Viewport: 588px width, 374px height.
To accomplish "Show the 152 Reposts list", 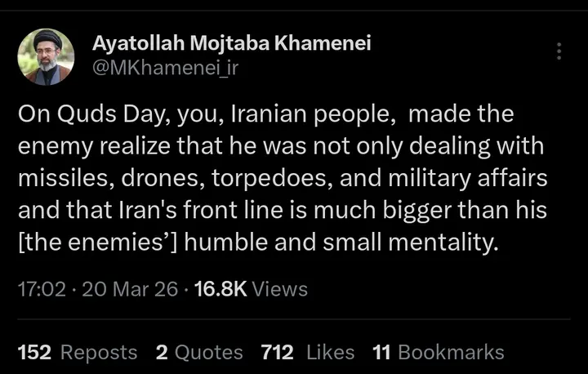I will (78, 352).
